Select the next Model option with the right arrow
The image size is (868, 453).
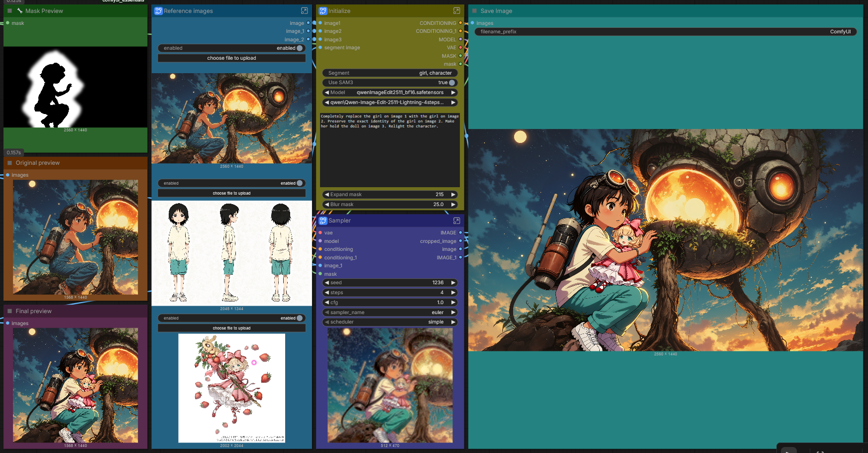tap(453, 93)
